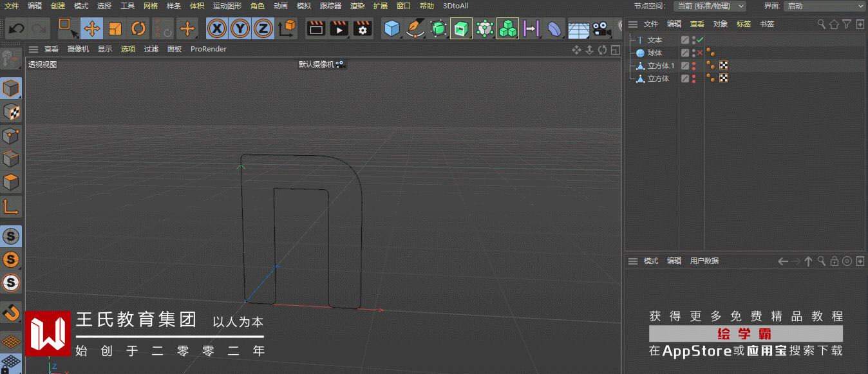Viewport: 868px width, 374px height.
Task: Open Render Settings clapperboard with gear
Action: pyautogui.click(x=363, y=28)
